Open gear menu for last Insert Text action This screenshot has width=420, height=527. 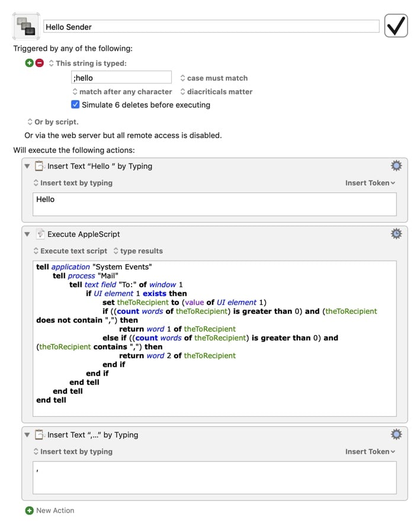coord(396,434)
